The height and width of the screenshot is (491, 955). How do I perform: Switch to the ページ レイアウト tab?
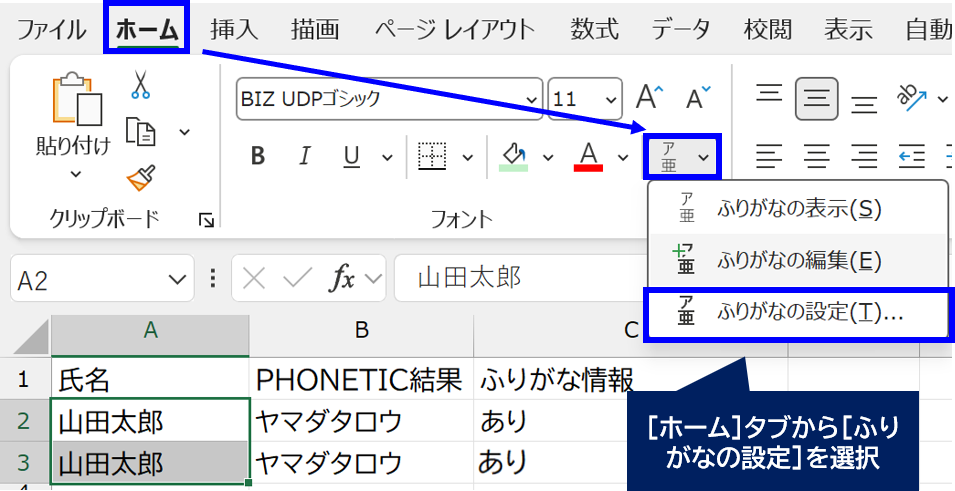point(454,30)
